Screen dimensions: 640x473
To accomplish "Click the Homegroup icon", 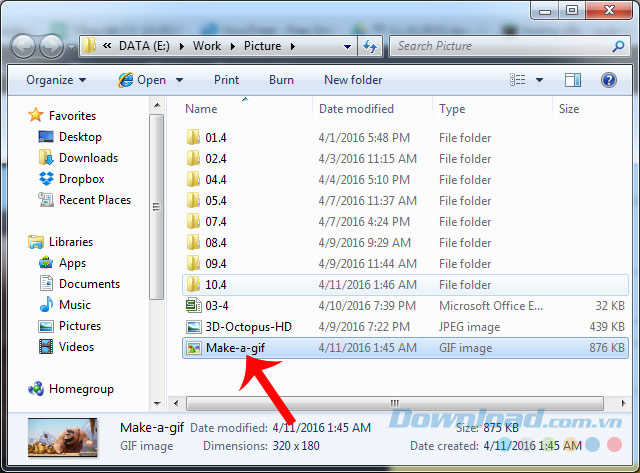I will tap(36, 389).
